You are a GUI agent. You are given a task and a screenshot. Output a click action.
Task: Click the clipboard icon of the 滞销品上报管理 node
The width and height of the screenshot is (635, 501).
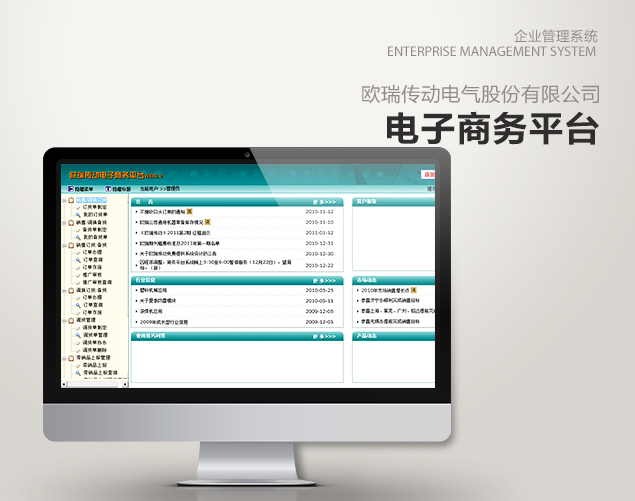pos(71,358)
